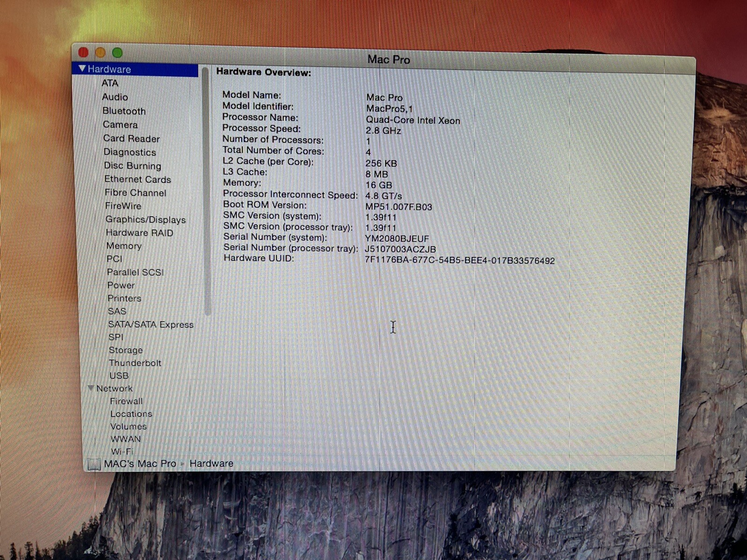Select Card Reader entry
The height and width of the screenshot is (560, 747).
tap(132, 139)
